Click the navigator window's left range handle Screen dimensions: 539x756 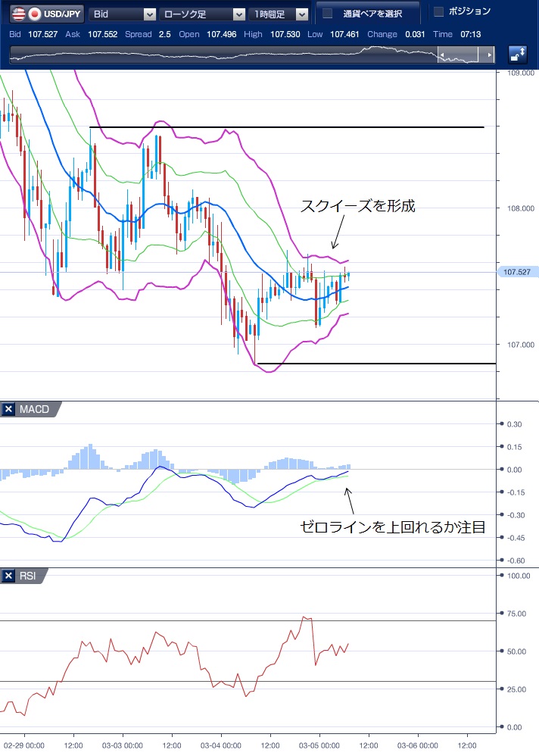tap(444, 55)
